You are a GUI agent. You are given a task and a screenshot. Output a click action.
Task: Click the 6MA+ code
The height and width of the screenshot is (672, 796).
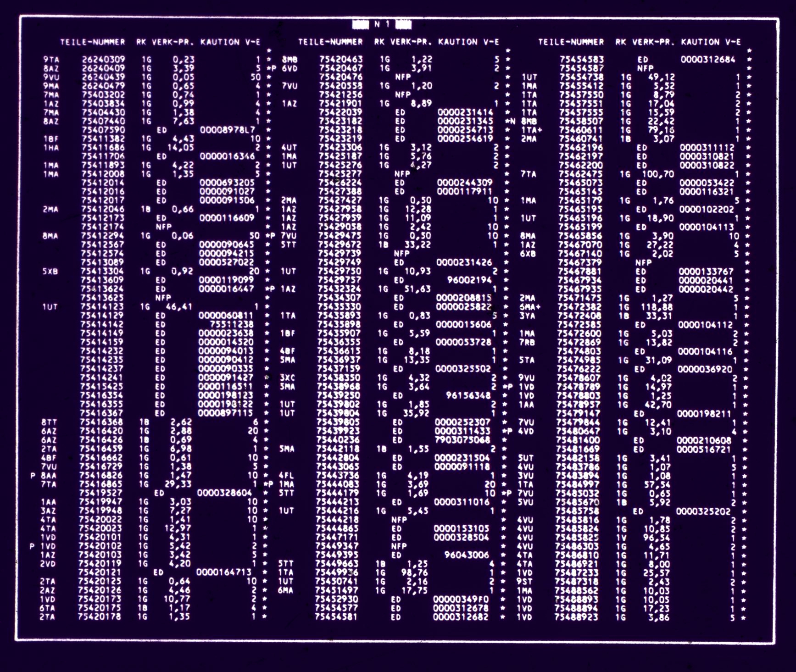pyautogui.click(x=530, y=307)
